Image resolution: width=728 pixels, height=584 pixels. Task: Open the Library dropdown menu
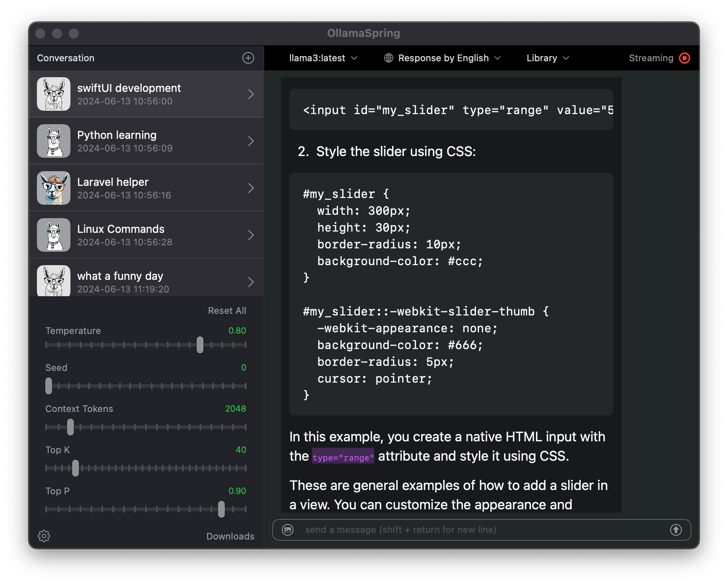(x=547, y=58)
